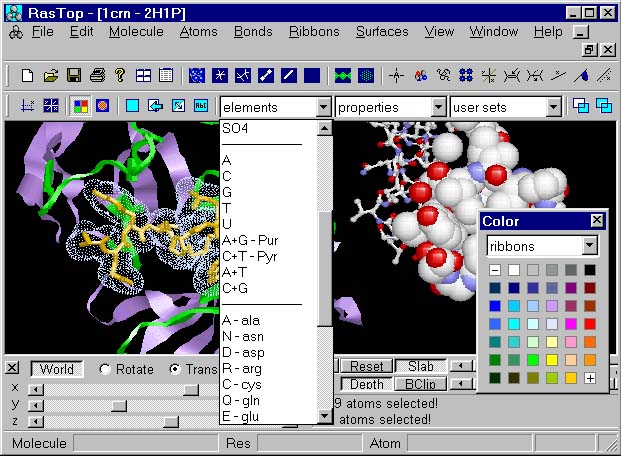This screenshot has width=621, height=456.
Task: Select the four blue clusters icon
Action: click(466, 75)
